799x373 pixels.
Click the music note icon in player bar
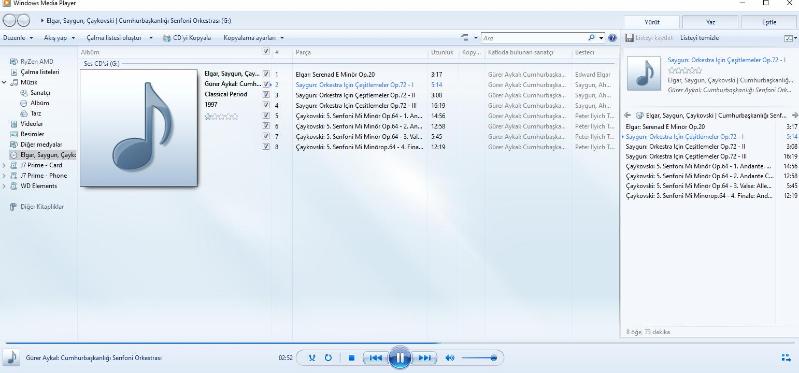(10, 358)
